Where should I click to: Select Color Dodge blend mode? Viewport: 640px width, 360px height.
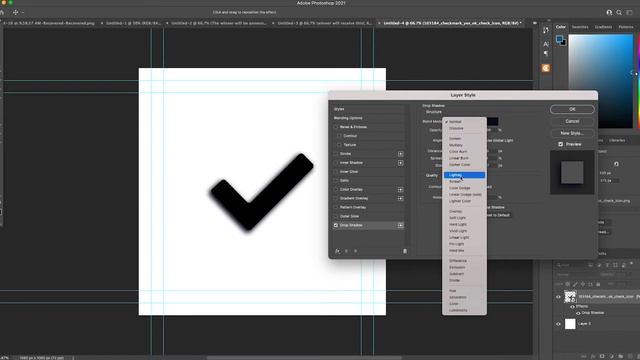click(x=464, y=188)
